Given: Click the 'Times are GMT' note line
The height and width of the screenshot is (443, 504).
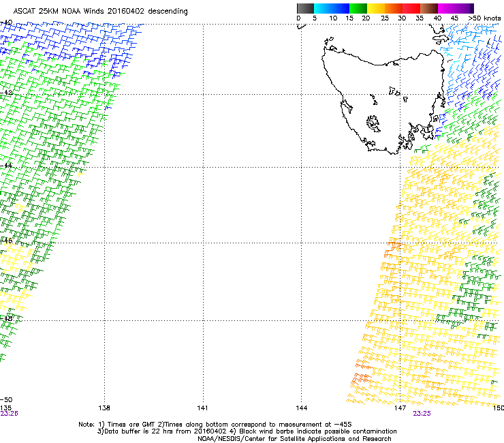Looking at the screenshot, I should pos(215,425).
